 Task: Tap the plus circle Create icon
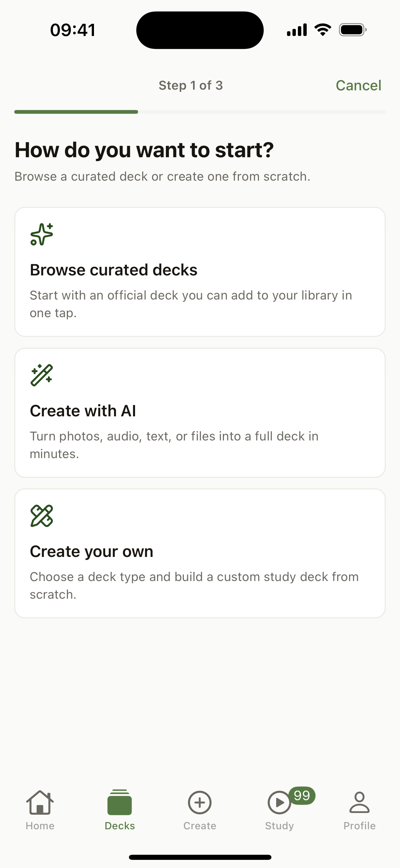(x=200, y=802)
